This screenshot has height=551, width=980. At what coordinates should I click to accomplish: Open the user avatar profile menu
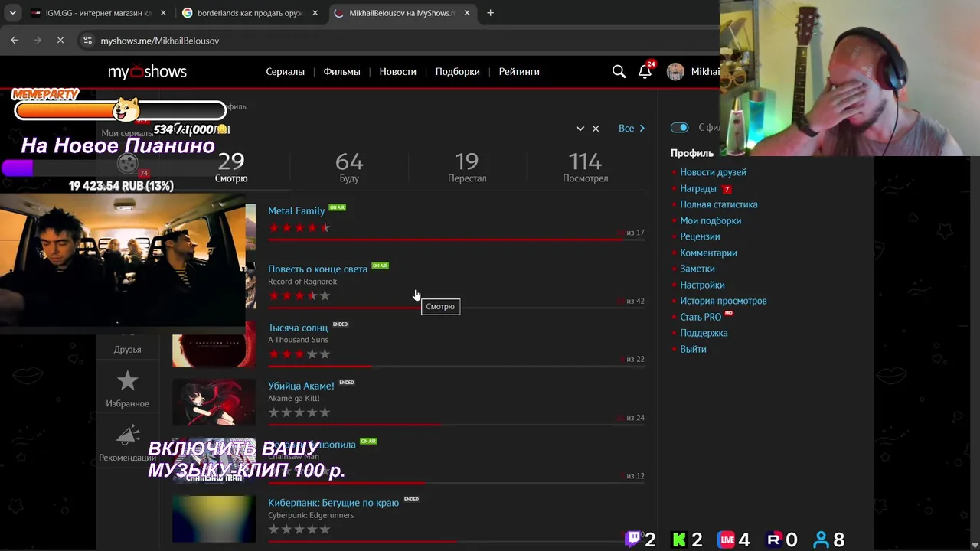[x=675, y=71]
